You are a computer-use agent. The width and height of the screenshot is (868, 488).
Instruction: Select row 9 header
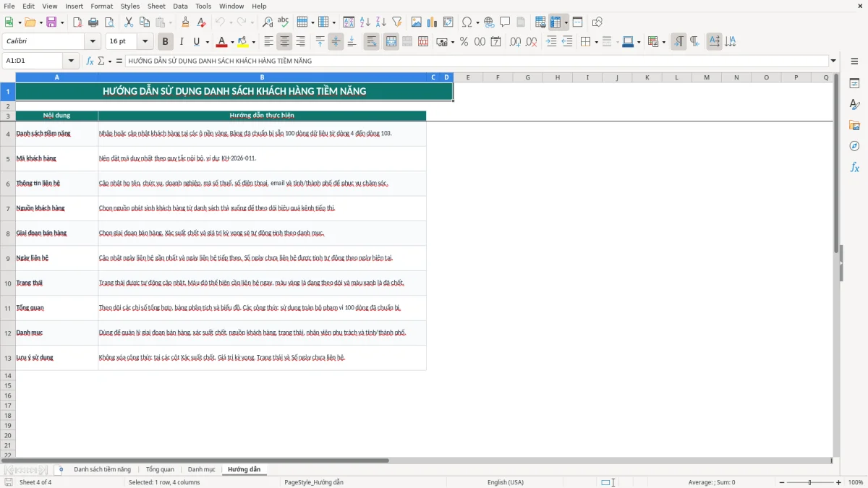pyautogui.click(x=7, y=258)
